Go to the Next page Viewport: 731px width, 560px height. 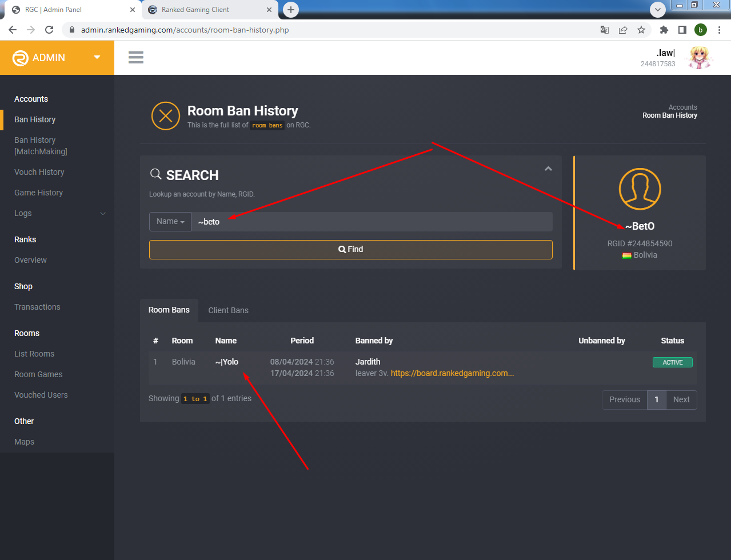click(681, 399)
